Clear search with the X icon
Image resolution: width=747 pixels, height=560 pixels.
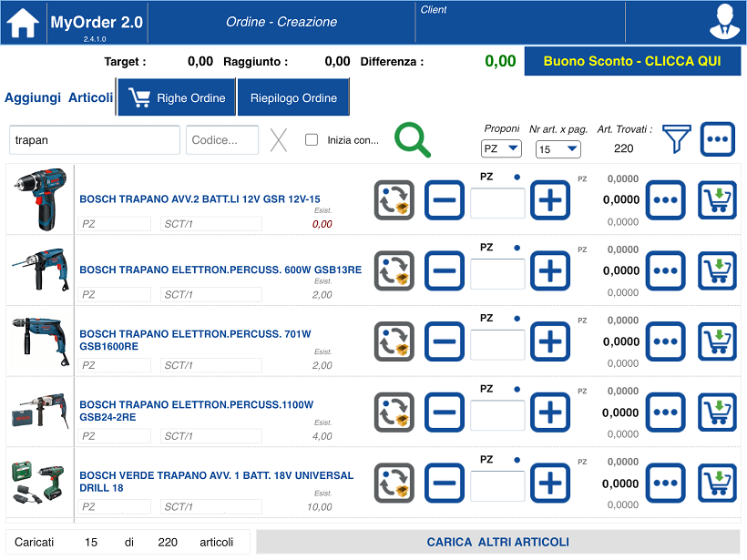(279, 140)
